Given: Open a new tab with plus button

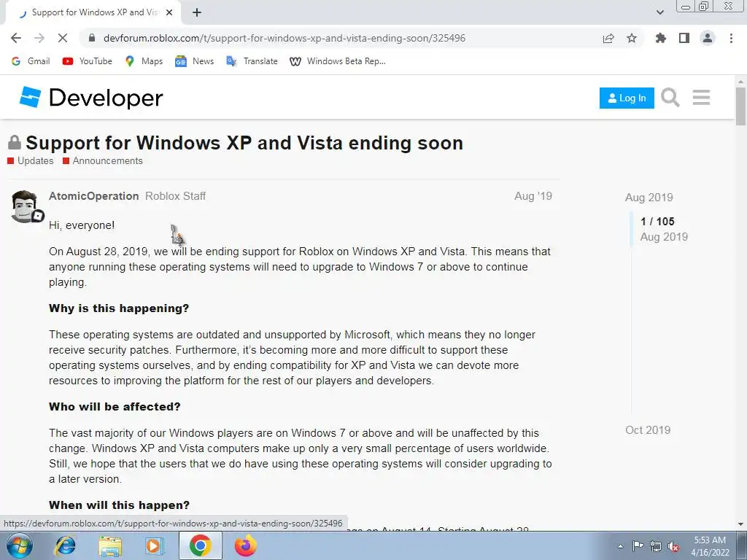Looking at the screenshot, I should pyautogui.click(x=197, y=12).
